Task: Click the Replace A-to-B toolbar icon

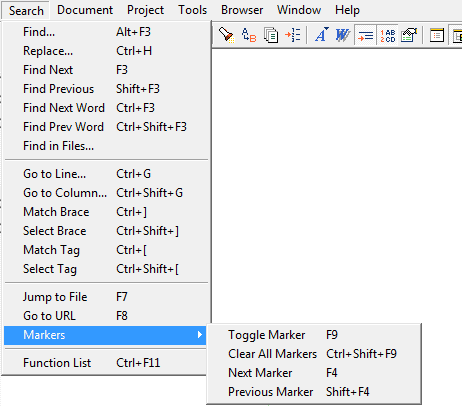Action: tap(249, 35)
